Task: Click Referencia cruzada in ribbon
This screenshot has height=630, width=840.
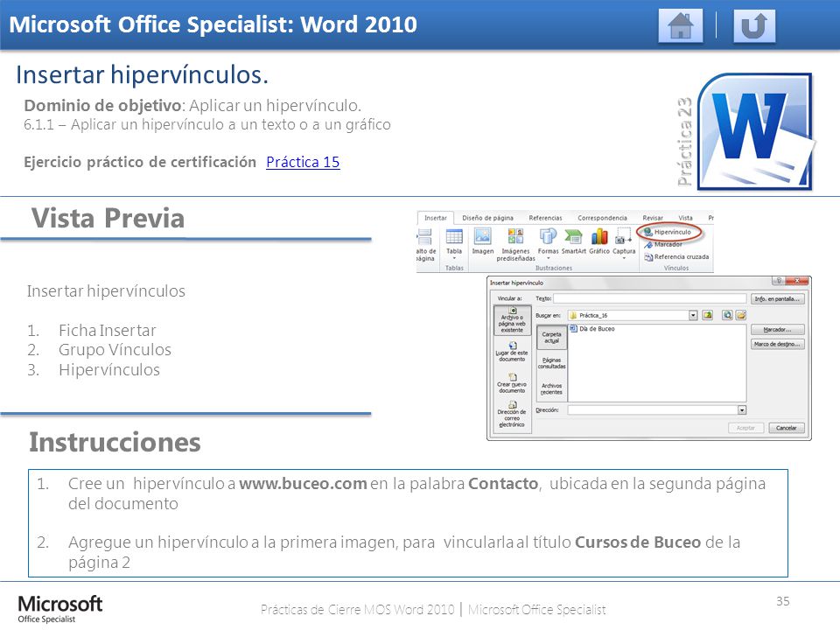Action: tap(676, 256)
